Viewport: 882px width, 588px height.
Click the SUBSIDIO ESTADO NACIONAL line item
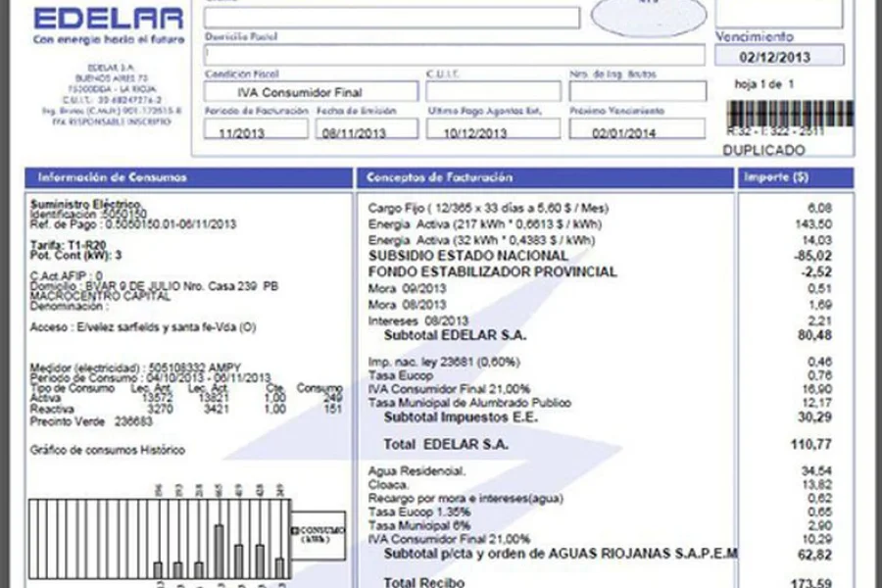point(467,256)
